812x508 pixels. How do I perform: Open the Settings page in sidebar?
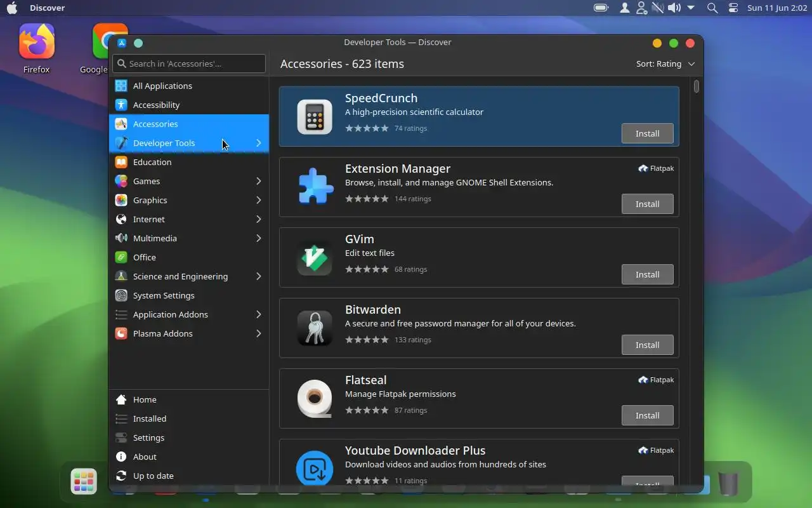click(189, 438)
